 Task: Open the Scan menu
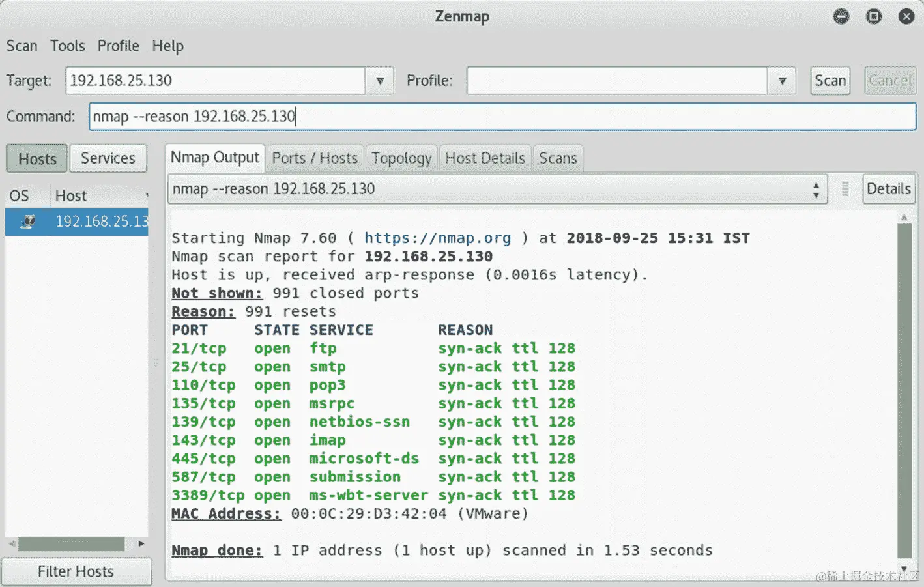tap(22, 46)
